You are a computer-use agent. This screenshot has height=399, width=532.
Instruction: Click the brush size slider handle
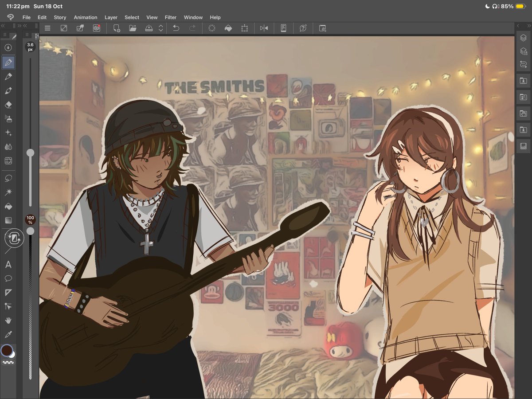[30, 153]
